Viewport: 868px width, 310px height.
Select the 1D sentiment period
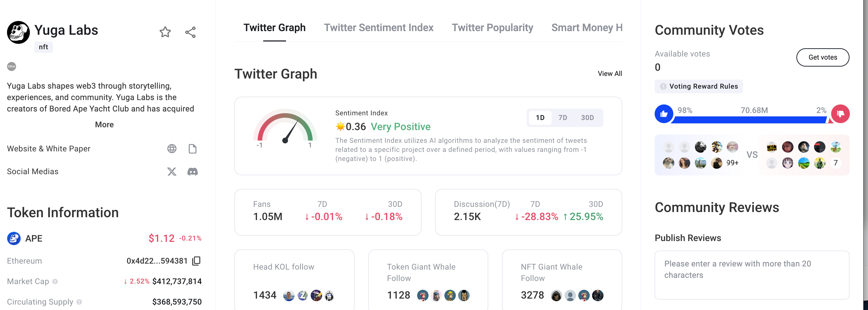tap(540, 118)
